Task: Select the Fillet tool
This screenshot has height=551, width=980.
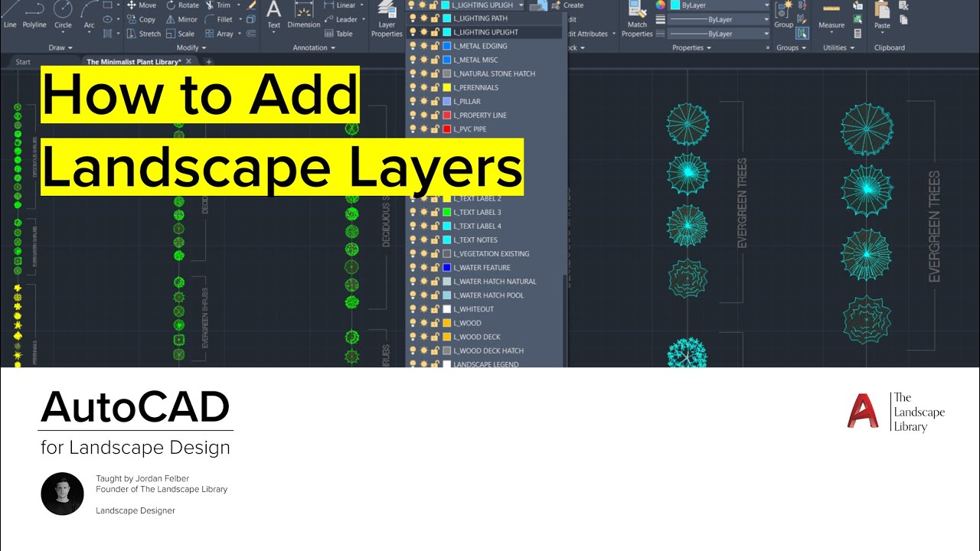Action: pos(219,19)
